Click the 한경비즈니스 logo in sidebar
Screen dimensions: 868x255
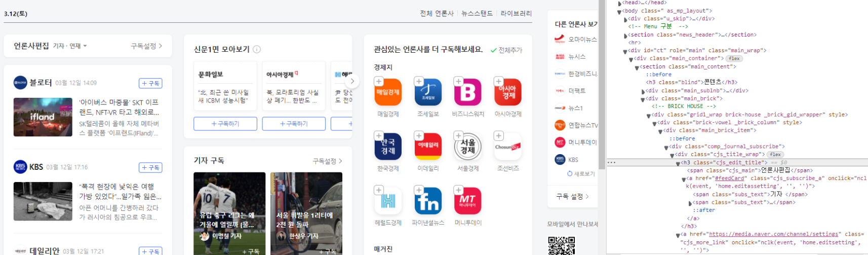point(560,74)
